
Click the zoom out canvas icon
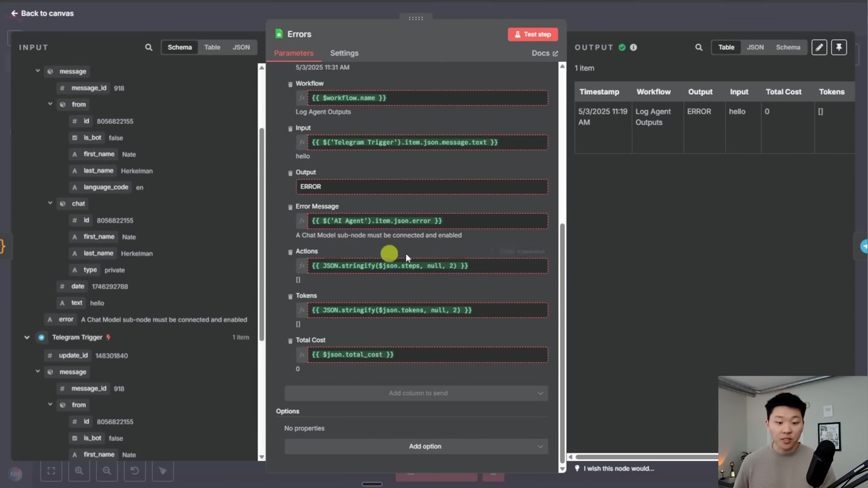[107, 471]
